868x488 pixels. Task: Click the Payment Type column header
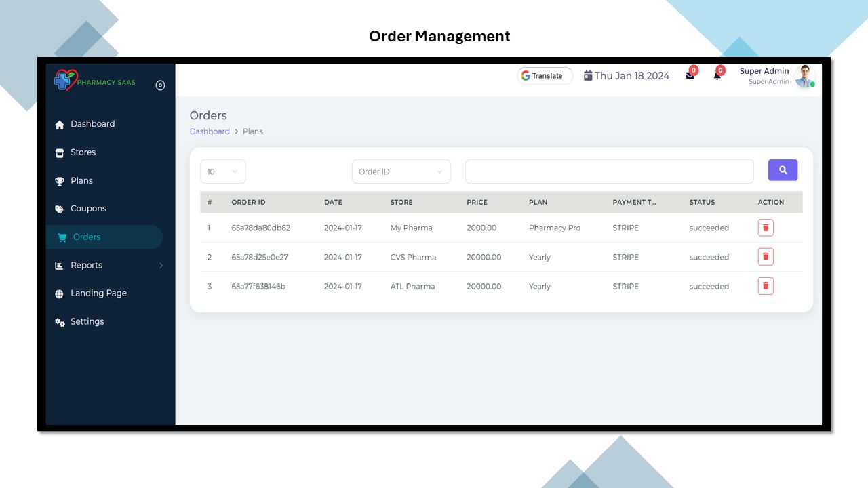635,202
